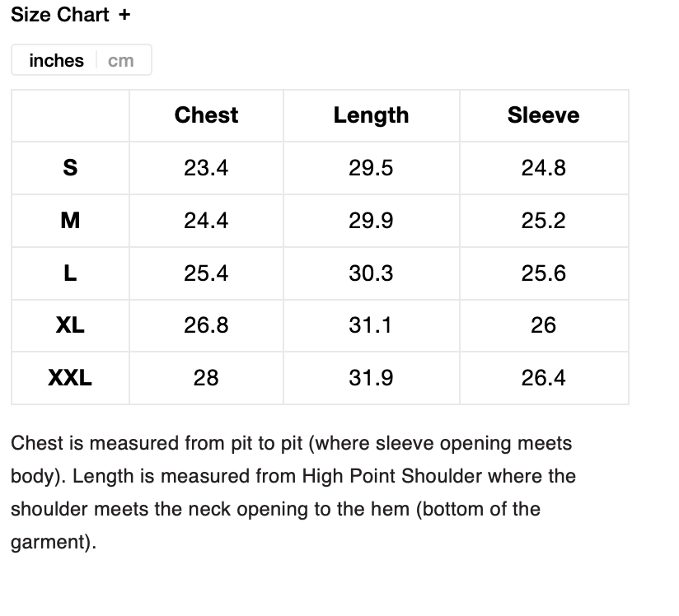Click the 28 chest value for XXL
The height and width of the screenshot is (616, 679).
click(206, 378)
